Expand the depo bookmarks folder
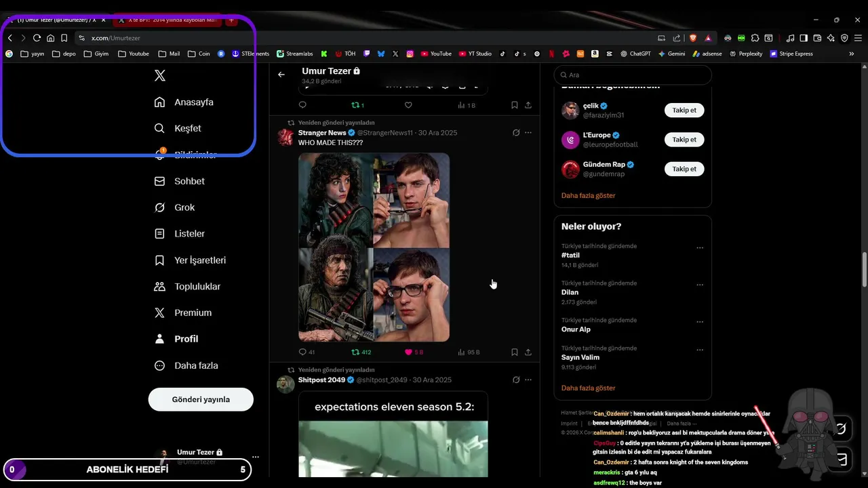Image resolution: width=868 pixels, height=488 pixels. (64, 54)
